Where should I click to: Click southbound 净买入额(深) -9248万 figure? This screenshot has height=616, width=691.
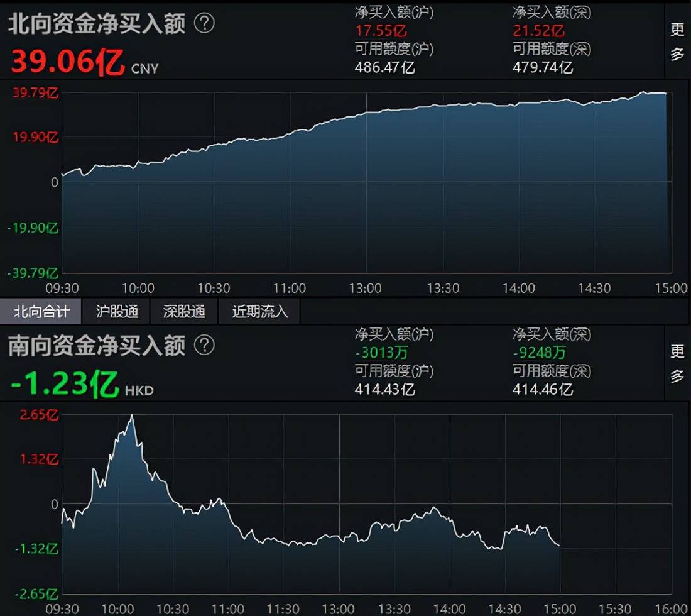[540, 353]
